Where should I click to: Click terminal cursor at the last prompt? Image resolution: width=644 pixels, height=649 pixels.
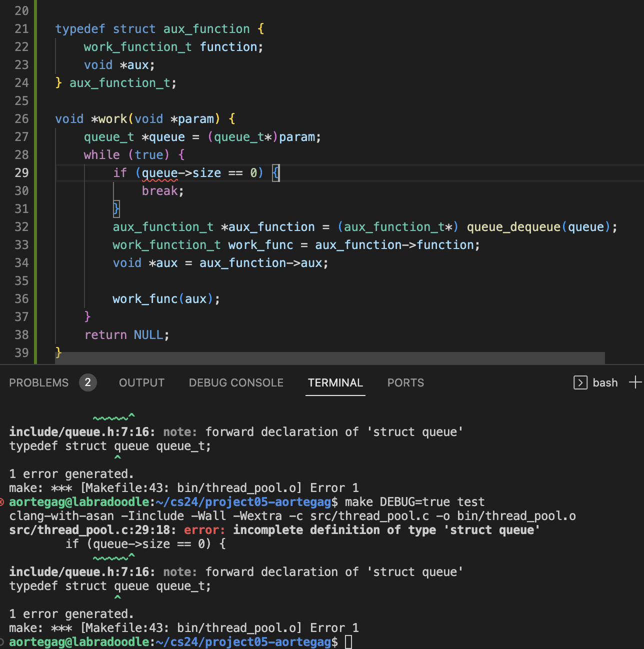348,641
